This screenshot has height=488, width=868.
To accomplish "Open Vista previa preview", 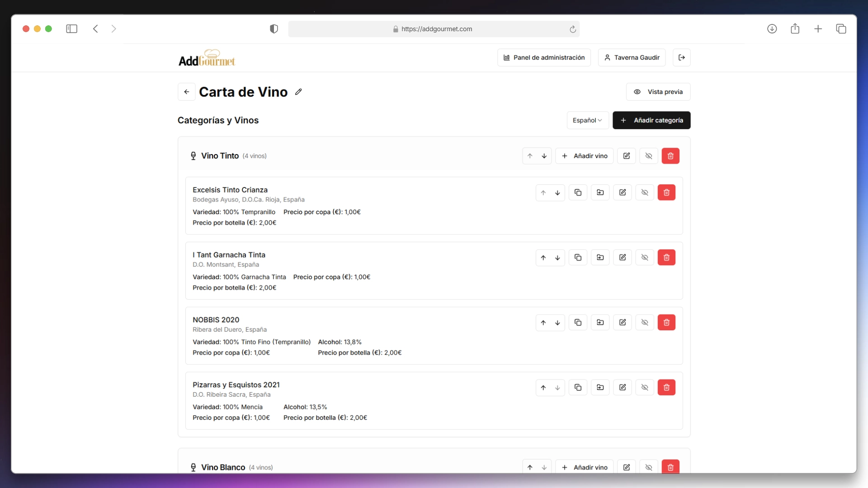I will point(658,92).
